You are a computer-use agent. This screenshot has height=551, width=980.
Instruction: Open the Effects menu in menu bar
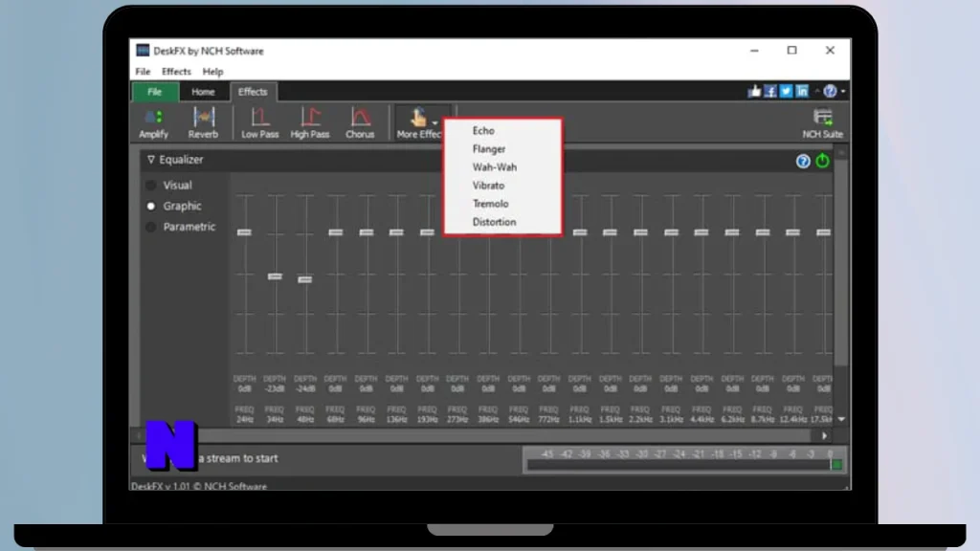[176, 71]
